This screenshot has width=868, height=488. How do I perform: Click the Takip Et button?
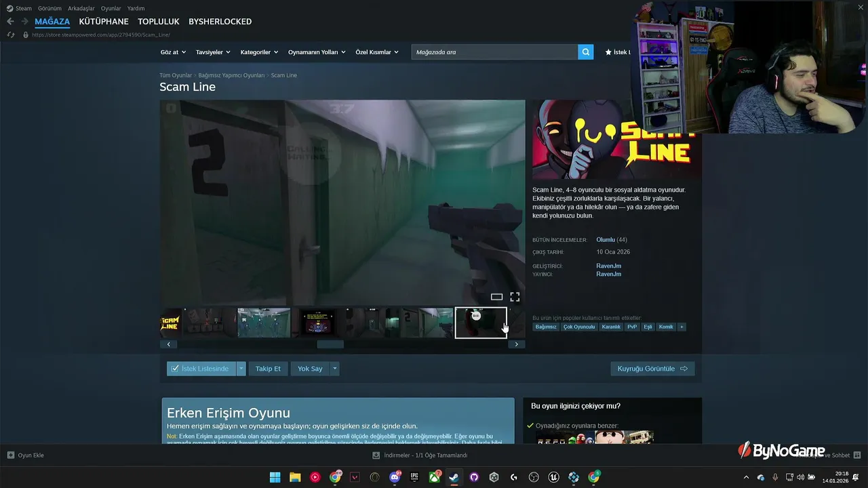[268, 369]
